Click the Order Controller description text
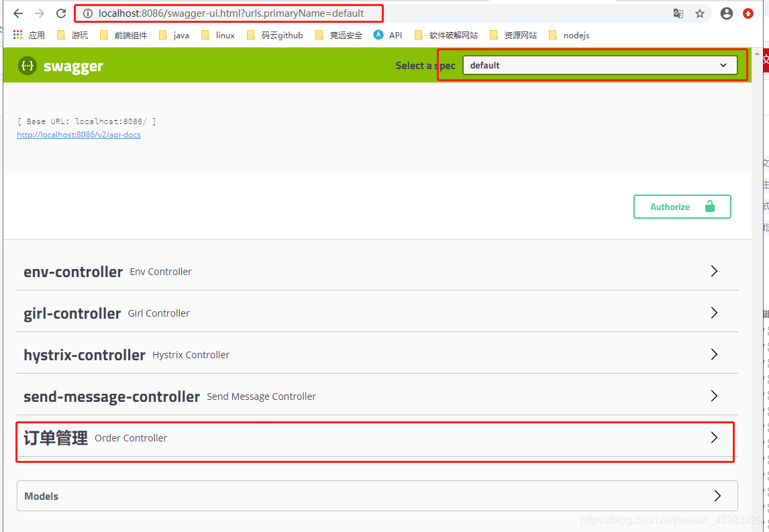The image size is (769, 532). pyautogui.click(x=131, y=438)
